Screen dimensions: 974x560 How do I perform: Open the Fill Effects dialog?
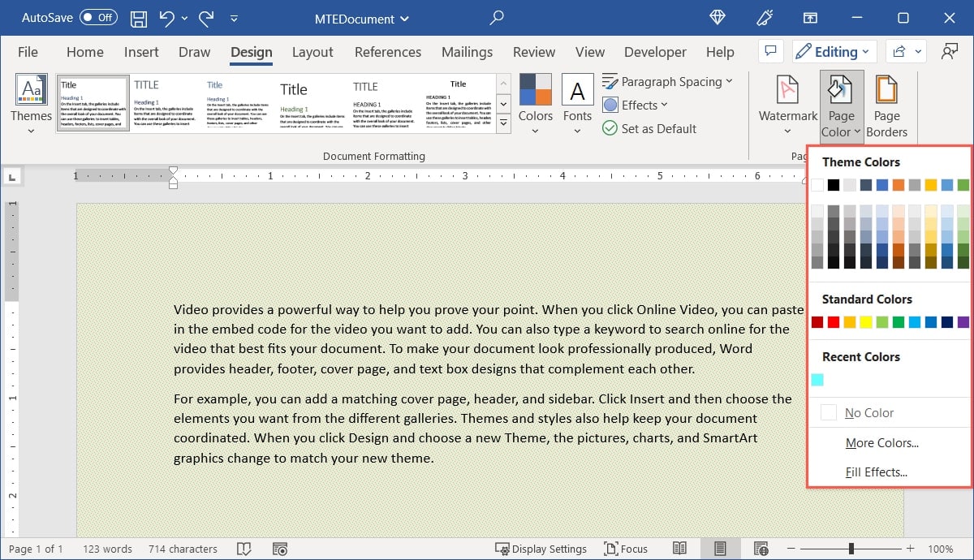[x=878, y=471]
